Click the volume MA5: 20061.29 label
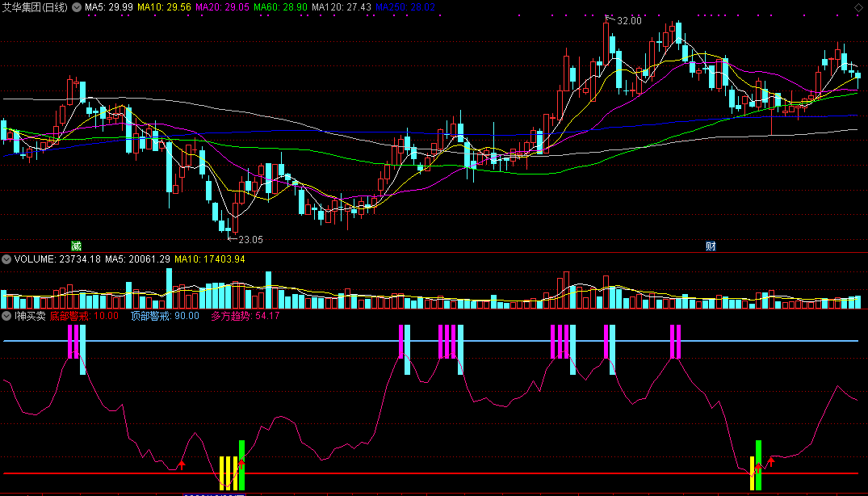The width and height of the screenshot is (868, 496). (x=138, y=259)
